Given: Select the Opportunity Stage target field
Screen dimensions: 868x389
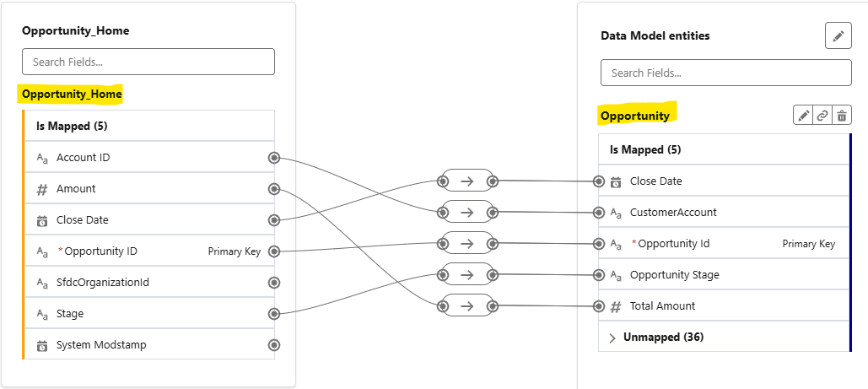Looking at the screenshot, I should (674, 275).
